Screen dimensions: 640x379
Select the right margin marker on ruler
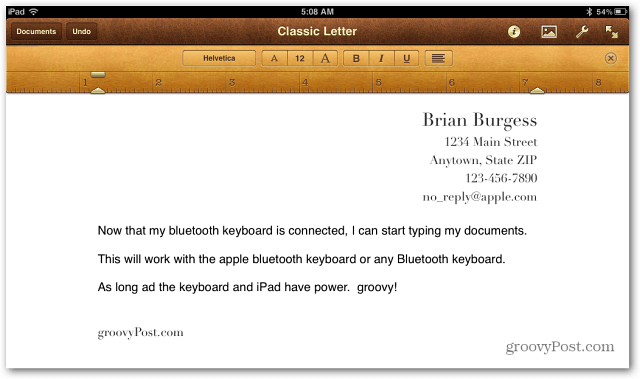pos(537,90)
